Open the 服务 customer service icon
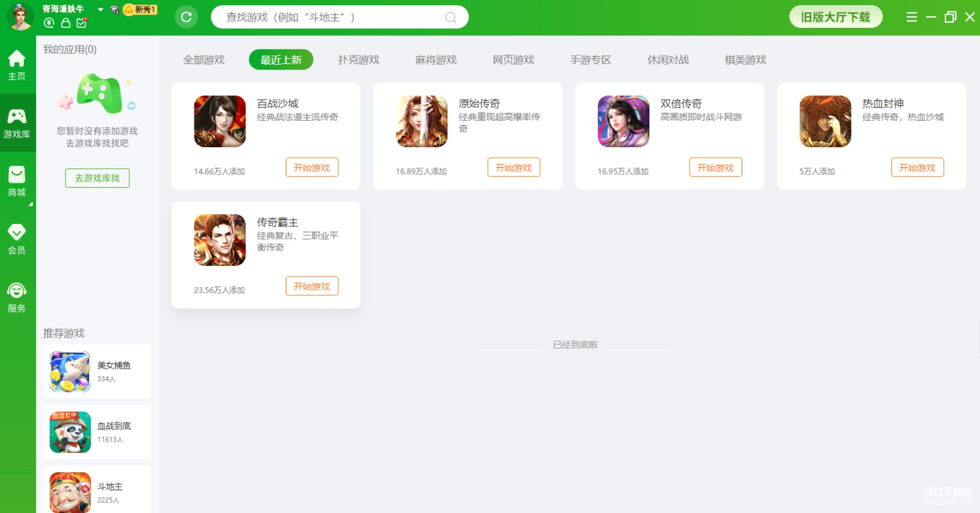 (17, 297)
